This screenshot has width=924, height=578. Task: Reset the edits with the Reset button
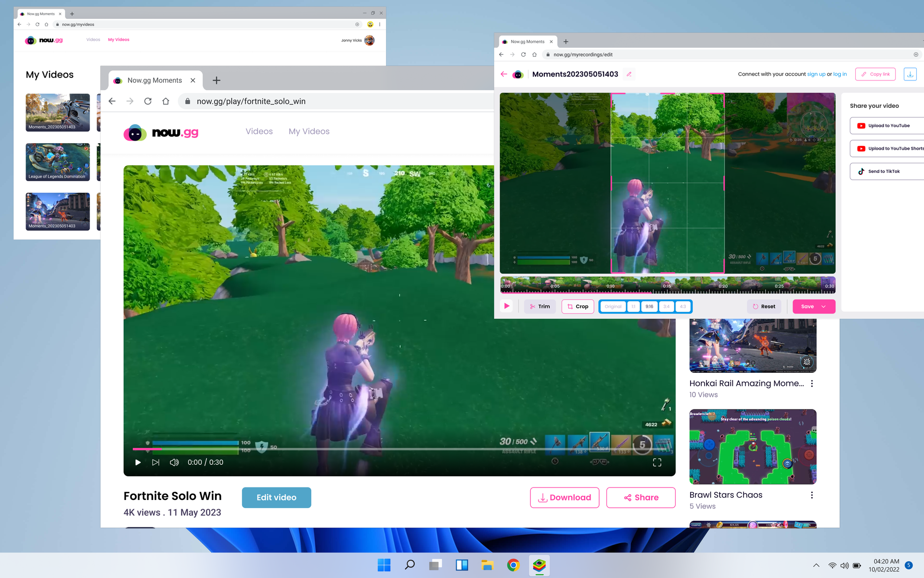[764, 306]
